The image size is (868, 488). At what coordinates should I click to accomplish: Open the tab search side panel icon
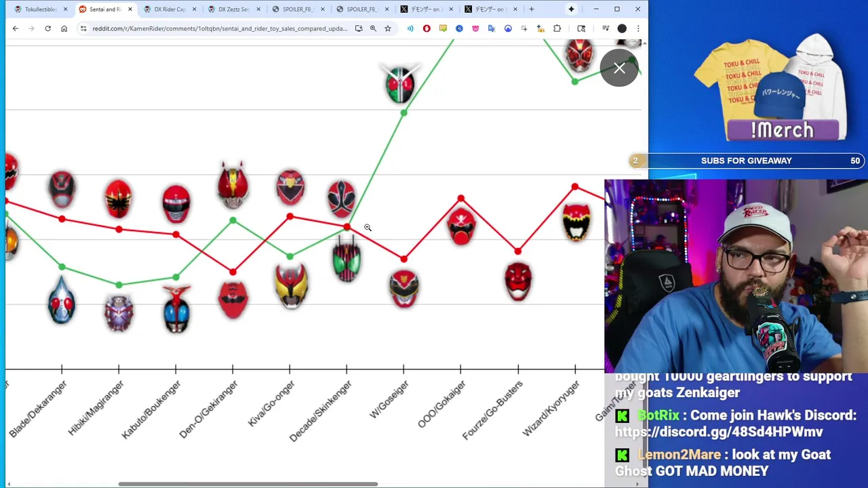point(581,28)
